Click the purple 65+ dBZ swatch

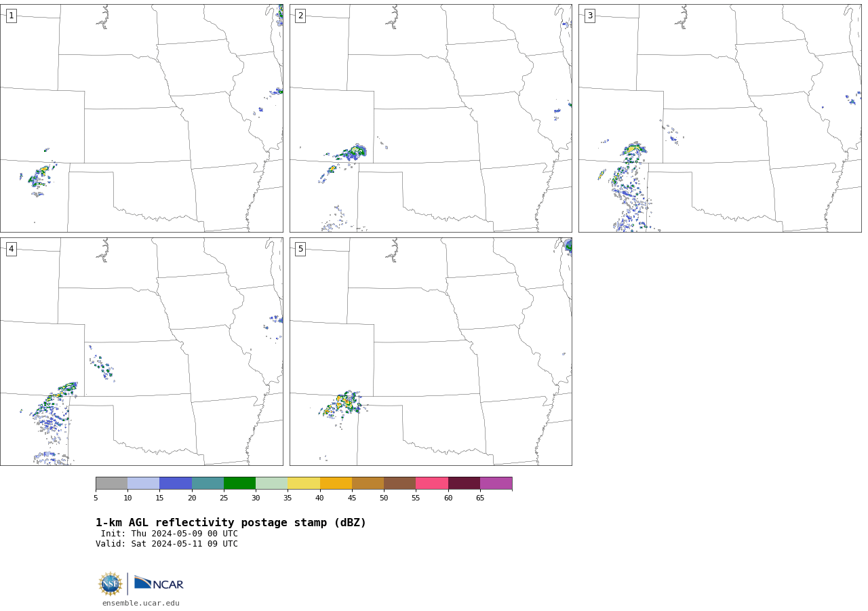point(496,484)
